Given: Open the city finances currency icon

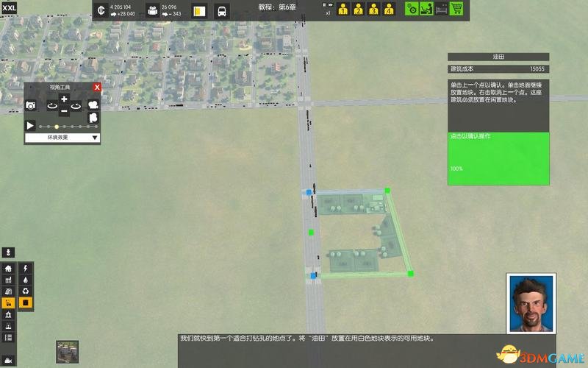Looking at the screenshot, I should 101,10.
